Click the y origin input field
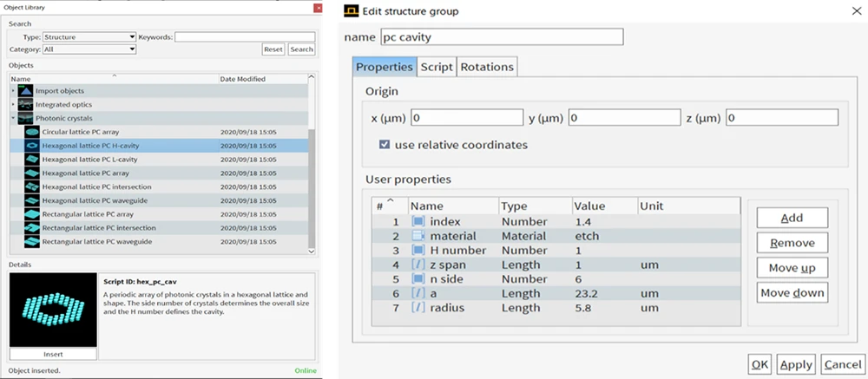The image size is (868, 379). [x=624, y=118]
